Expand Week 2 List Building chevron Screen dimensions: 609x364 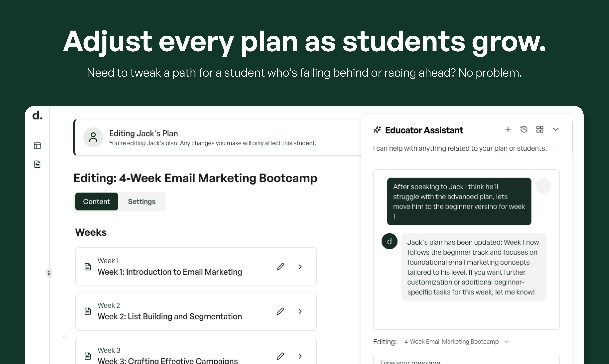[x=300, y=311]
